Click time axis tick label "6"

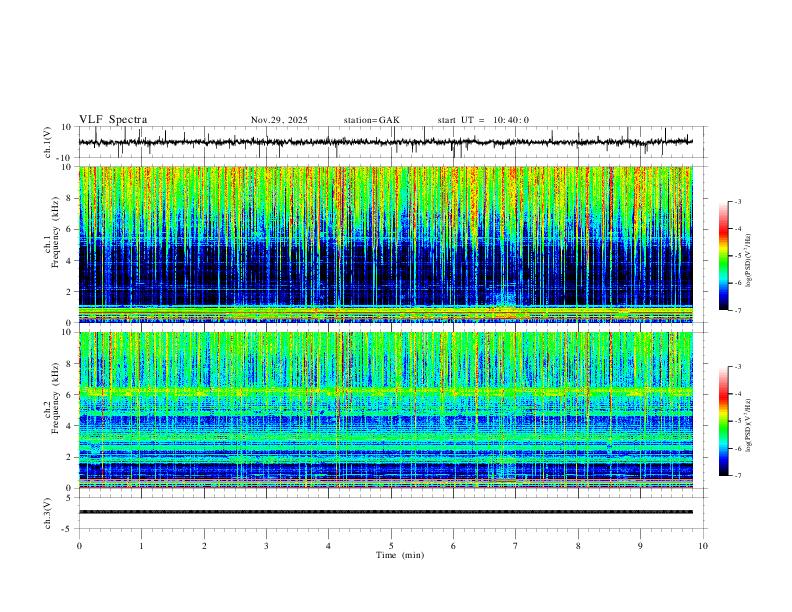pos(453,546)
